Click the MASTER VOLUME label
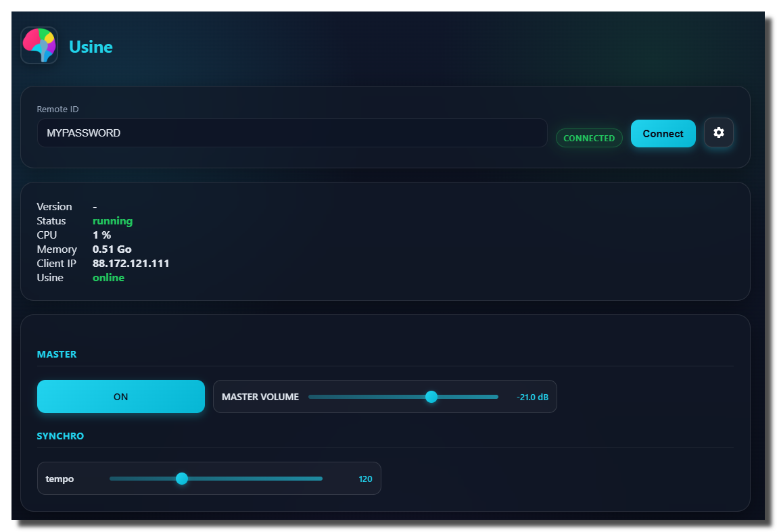This screenshot has width=777, height=532. coord(260,397)
